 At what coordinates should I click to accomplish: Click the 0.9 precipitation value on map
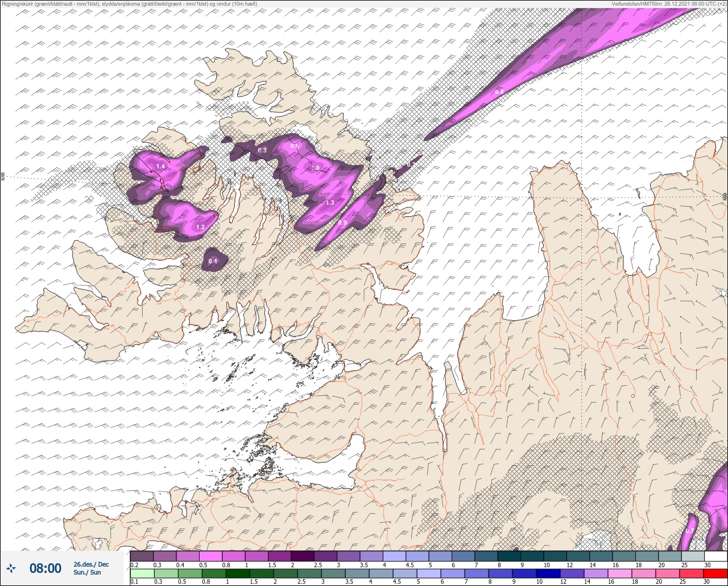pyautogui.click(x=342, y=222)
